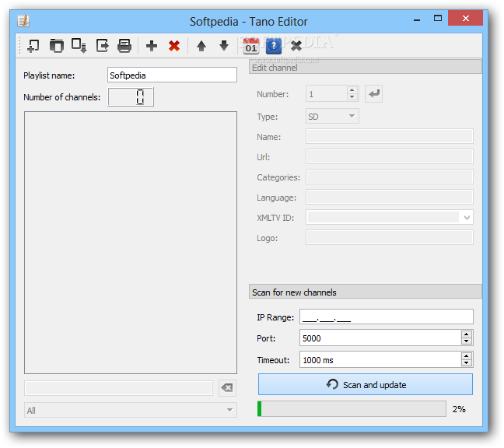Open the XMLTV ID combo box
This screenshot has width=504, height=448.
point(390,218)
